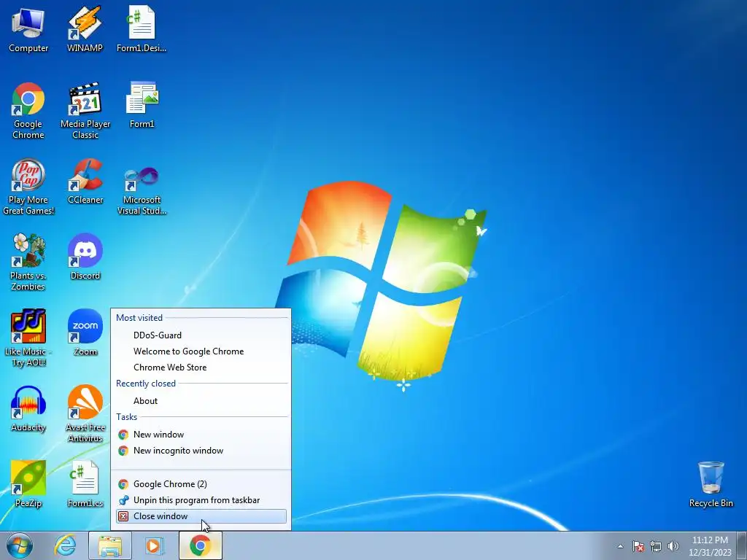Screen dimensions: 747x560
Task: Open Microsoft Visual Studio shortcut
Action: (x=142, y=190)
